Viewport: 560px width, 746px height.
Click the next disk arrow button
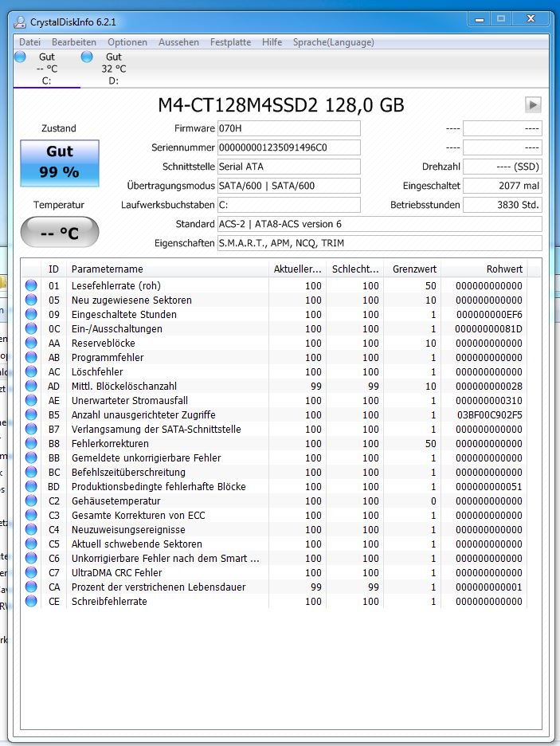tap(533, 104)
